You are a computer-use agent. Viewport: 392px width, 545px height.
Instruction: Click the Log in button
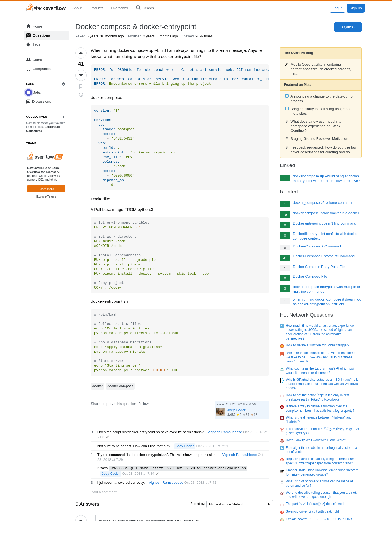[x=338, y=8]
